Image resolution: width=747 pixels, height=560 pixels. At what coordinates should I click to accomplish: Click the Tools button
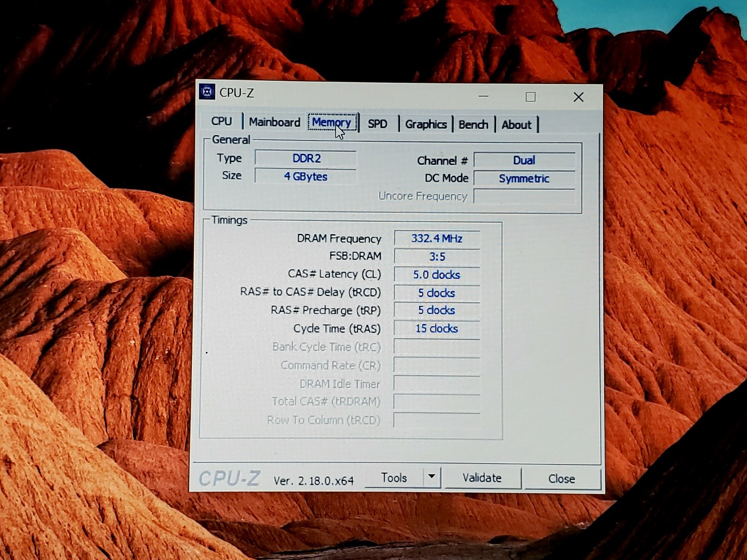[394, 478]
